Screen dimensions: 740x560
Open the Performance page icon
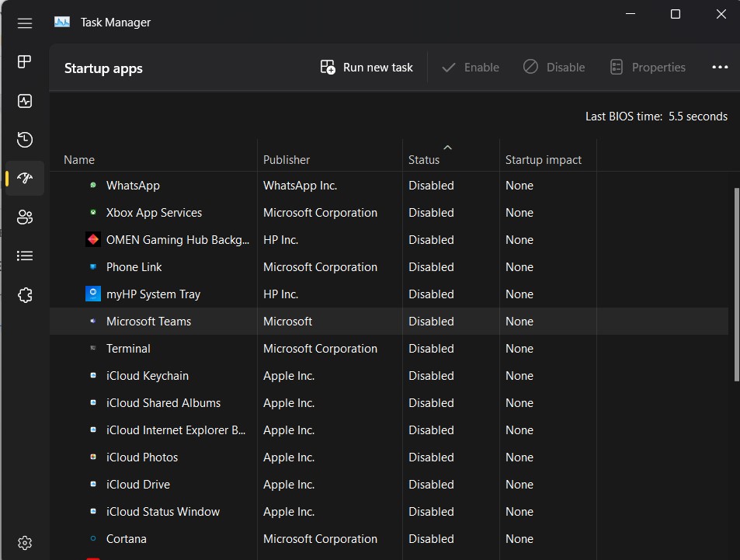coord(24,101)
